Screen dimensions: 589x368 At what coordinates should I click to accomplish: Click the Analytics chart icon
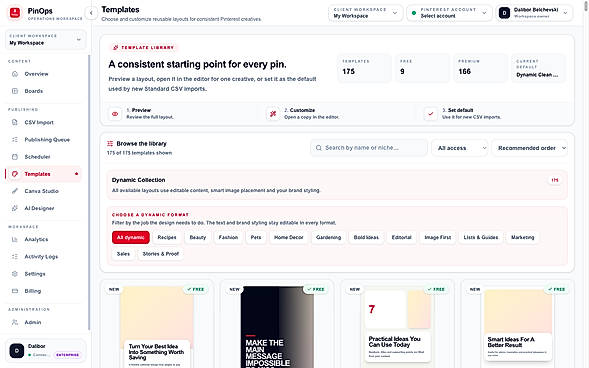tap(15, 239)
